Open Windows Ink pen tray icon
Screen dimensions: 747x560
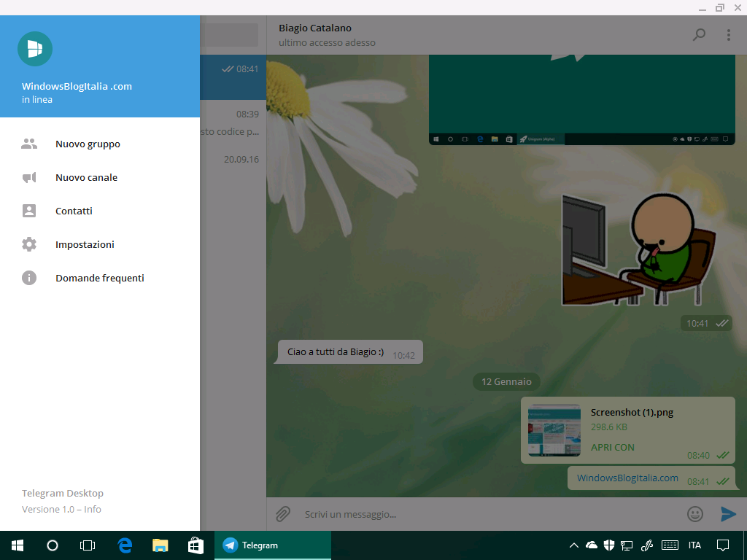pyautogui.click(x=646, y=545)
